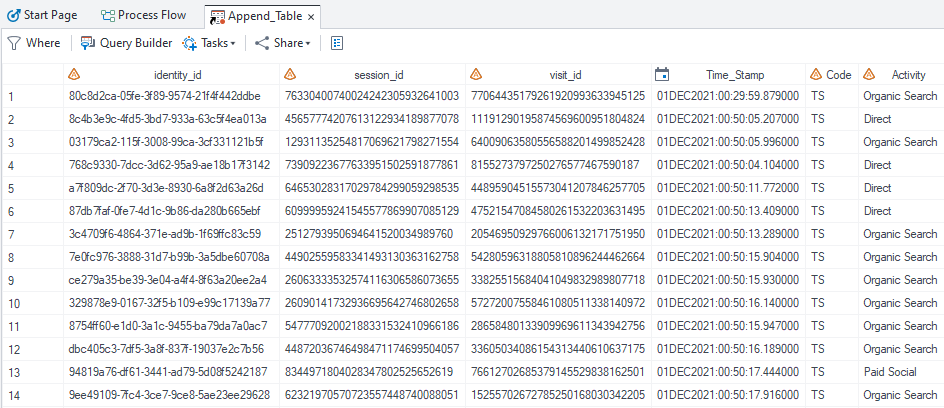Select row number 5 header
Image resolution: width=944 pixels, height=408 pixels.
pos(11,188)
